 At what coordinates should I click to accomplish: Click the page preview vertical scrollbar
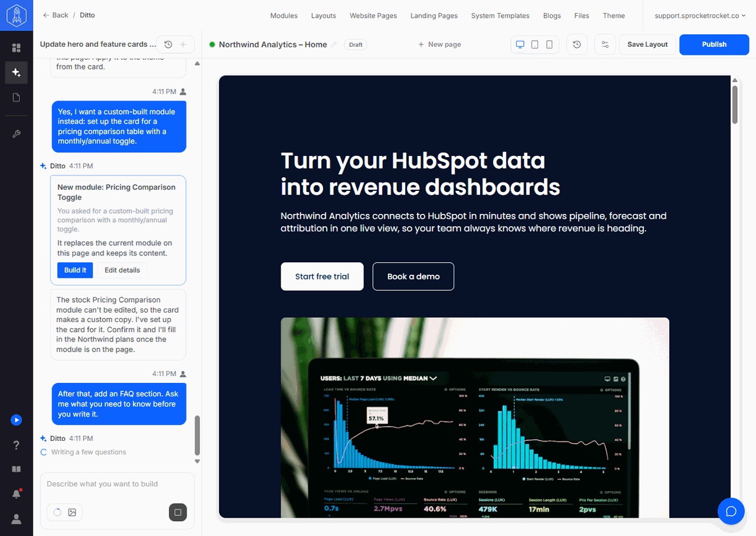point(735,105)
